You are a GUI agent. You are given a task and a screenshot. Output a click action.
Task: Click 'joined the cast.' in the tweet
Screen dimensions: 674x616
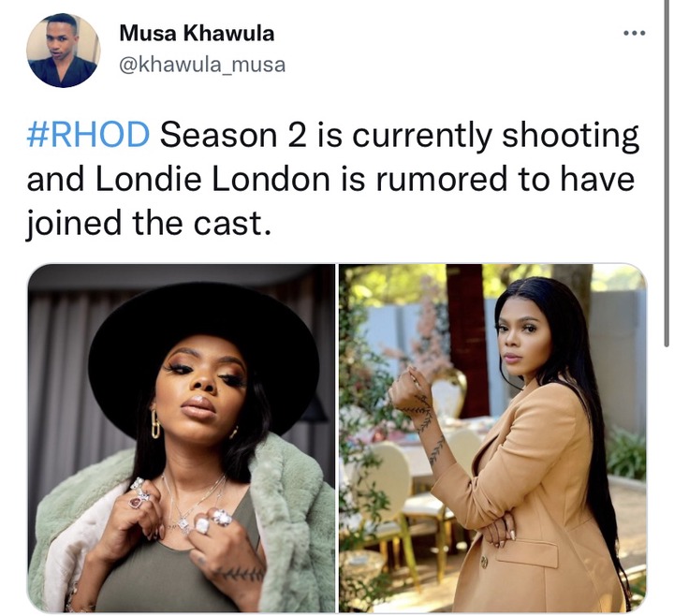coord(149,224)
